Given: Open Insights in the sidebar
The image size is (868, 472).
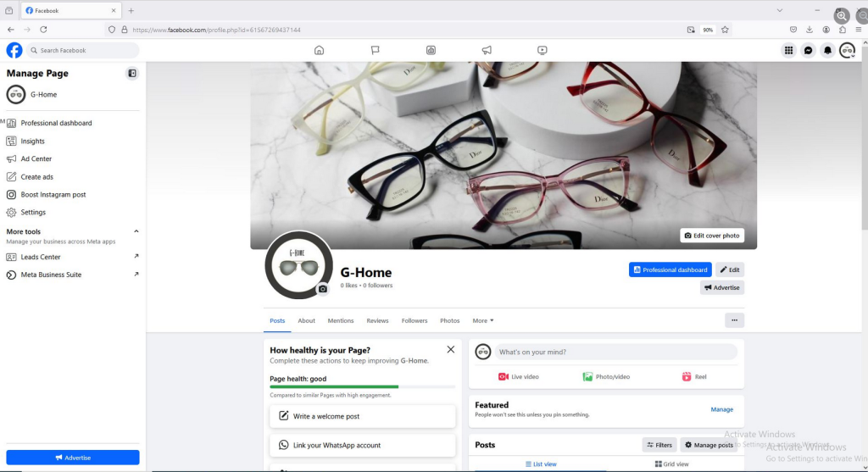Looking at the screenshot, I should [33, 141].
